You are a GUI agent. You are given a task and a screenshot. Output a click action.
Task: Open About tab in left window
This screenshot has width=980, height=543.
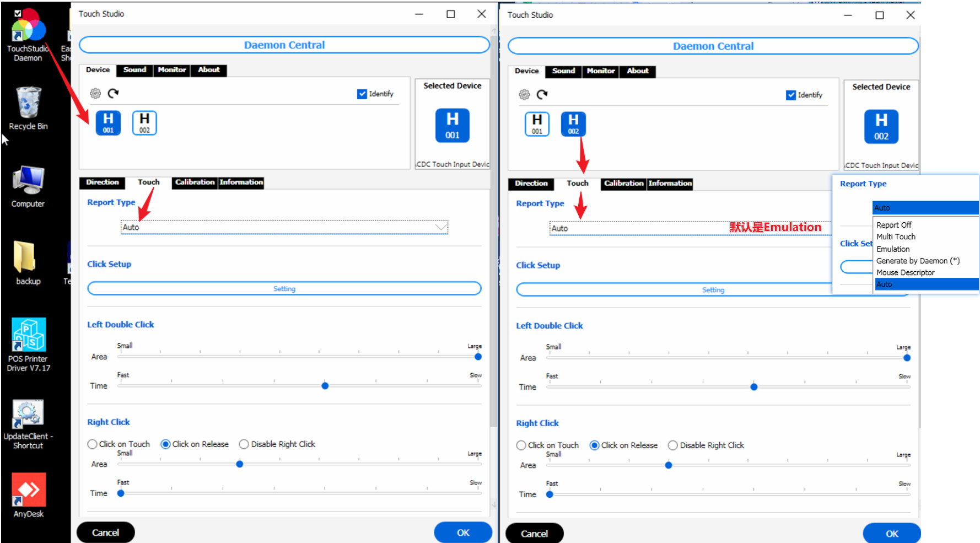[x=209, y=70]
